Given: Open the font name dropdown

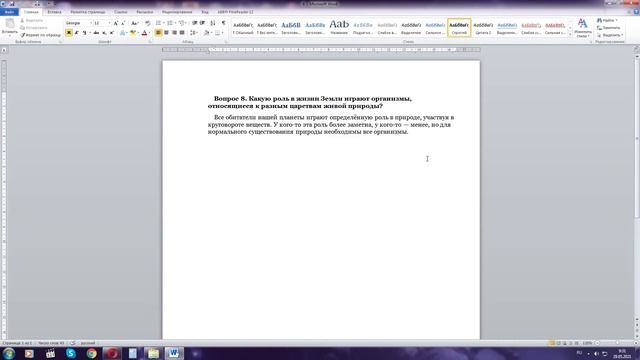Looking at the screenshot, I should click(x=91, y=23).
